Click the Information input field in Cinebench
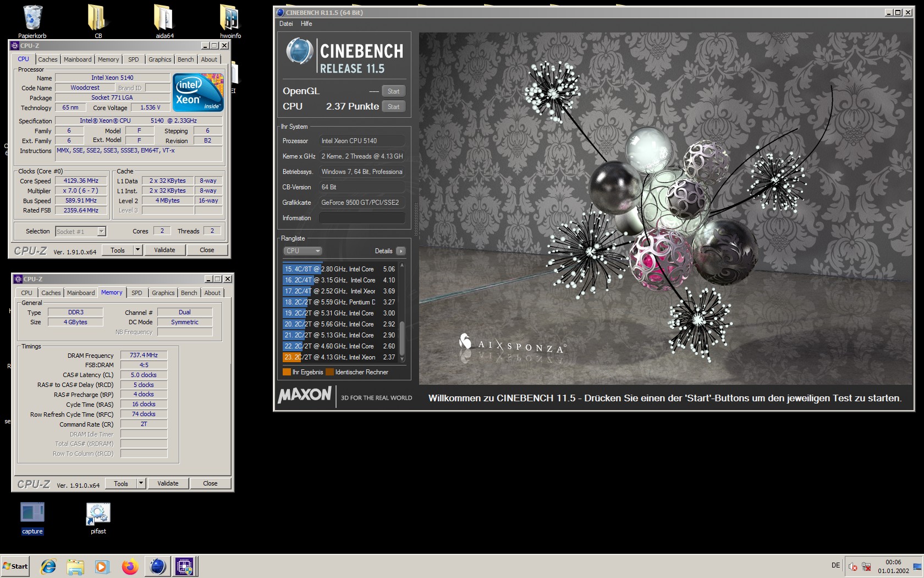The height and width of the screenshot is (578, 924). [362, 218]
